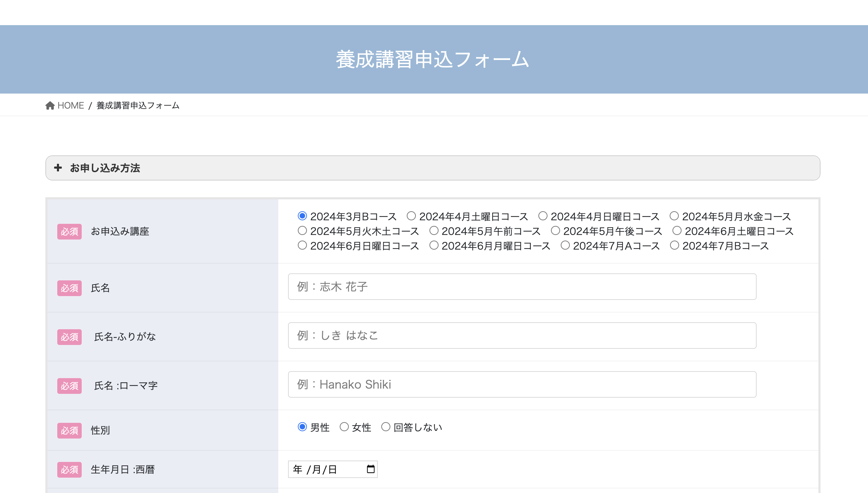Pick 2024年5月月水金コース option

tap(674, 216)
